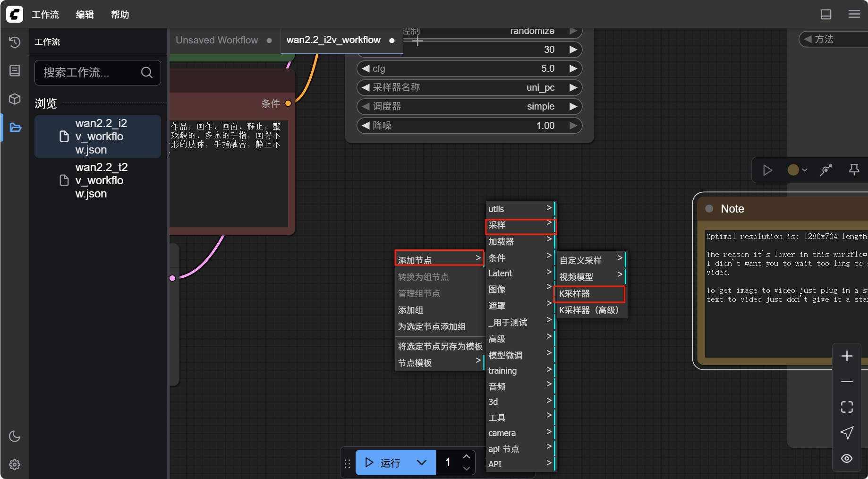Toggle the bottom panel icon in top bar
Viewport: 868px width, 479px height.
click(x=826, y=14)
